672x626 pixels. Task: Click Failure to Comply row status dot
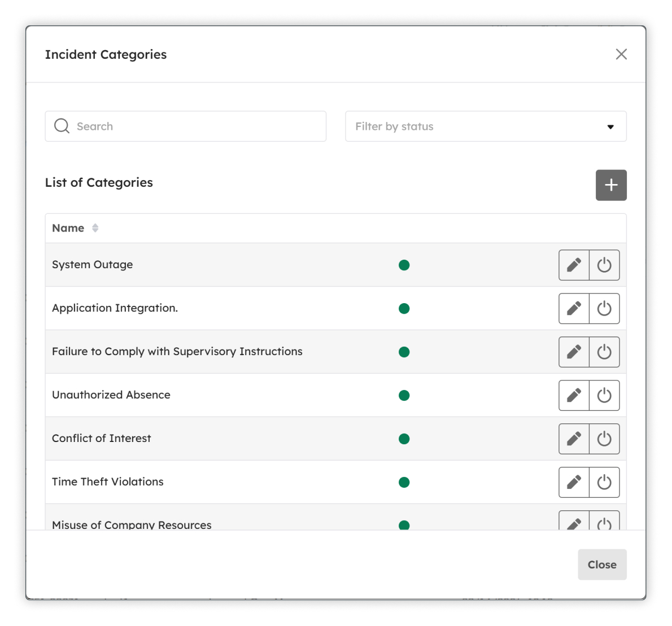point(404,352)
